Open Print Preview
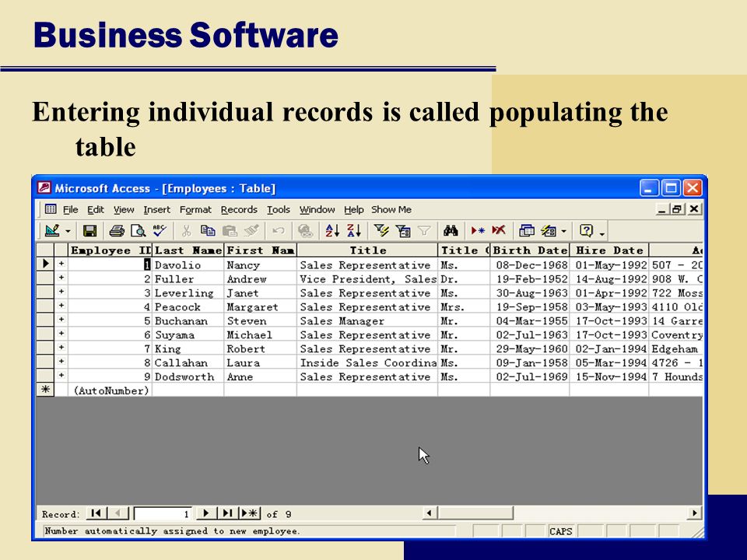The image size is (747, 560). click(139, 231)
